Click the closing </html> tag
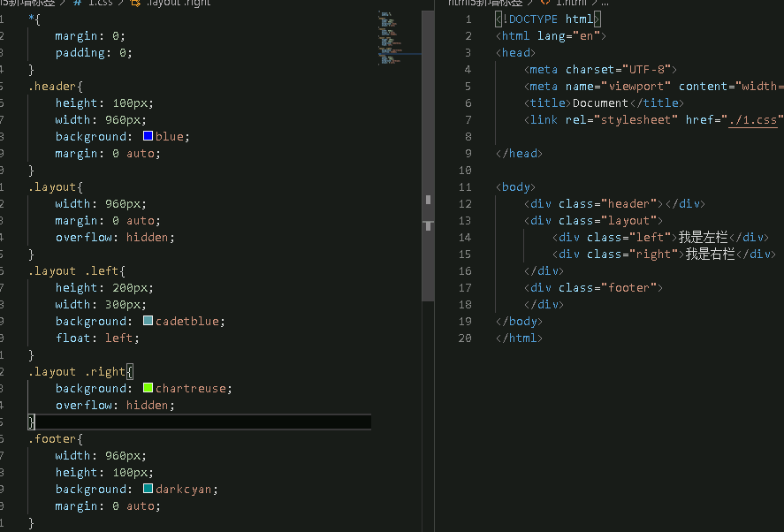Screen dimensions: 784x532 point(519,338)
